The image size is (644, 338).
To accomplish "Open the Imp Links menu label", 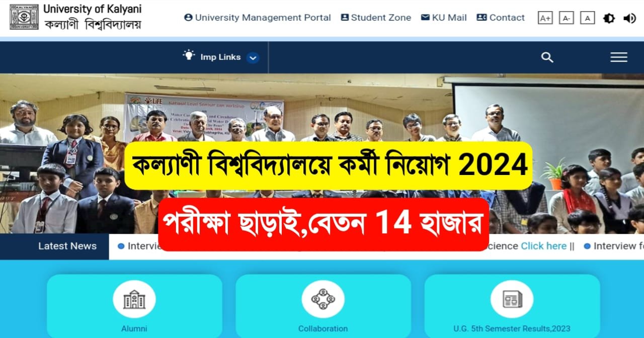I will [220, 57].
